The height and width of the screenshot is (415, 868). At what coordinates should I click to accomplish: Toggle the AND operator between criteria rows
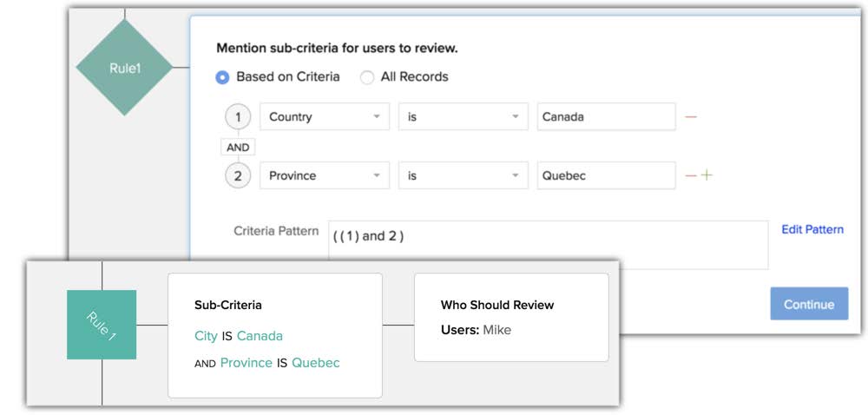238,147
